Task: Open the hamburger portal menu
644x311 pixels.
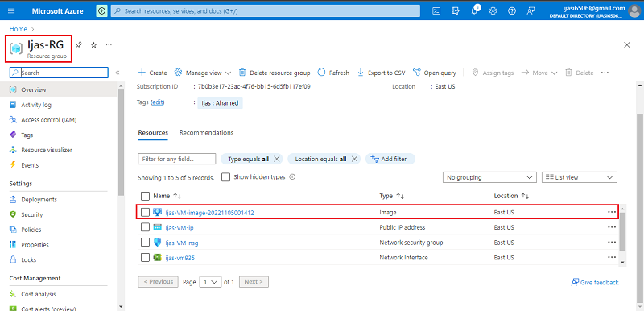Action: [11, 11]
